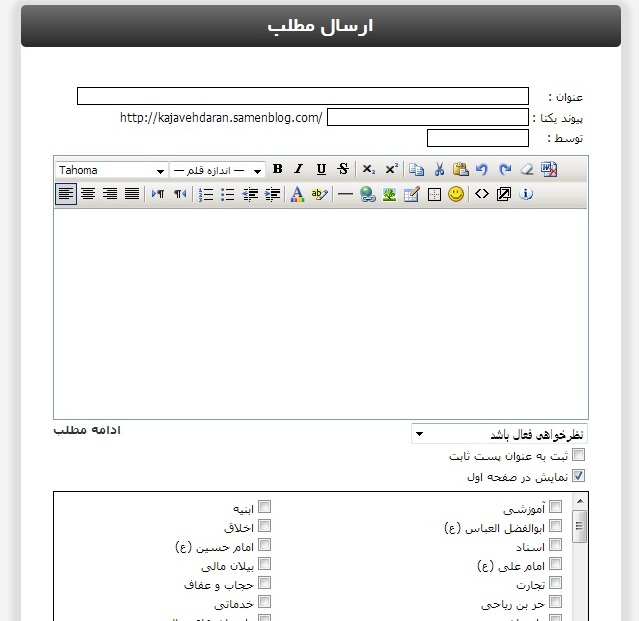Check the بیلان مالی category
The height and width of the screenshot is (621, 639).
[264, 564]
